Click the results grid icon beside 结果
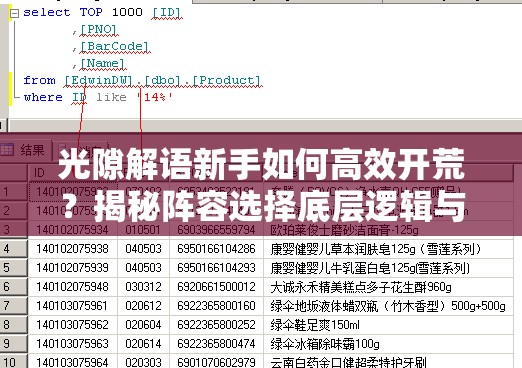The image size is (522, 368). tap(7, 150)
